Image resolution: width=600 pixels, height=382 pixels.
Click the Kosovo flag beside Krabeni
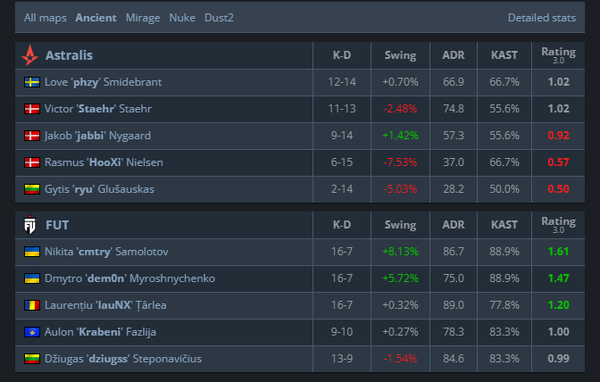tap(32, 332)
